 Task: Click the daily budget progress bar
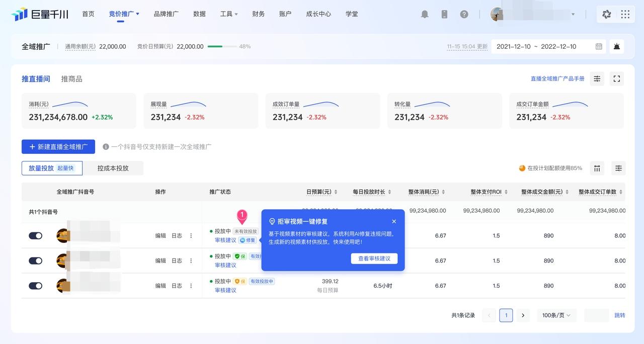click(222, 46)
